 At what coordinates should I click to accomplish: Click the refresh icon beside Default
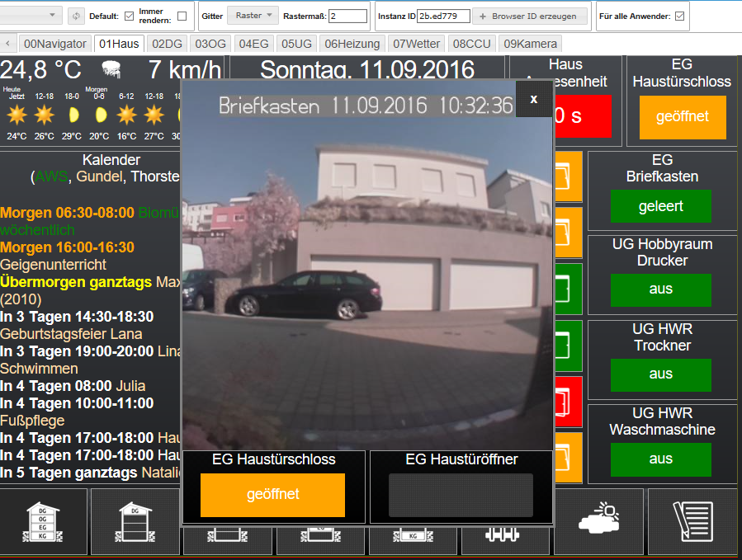tap(76, 16)
